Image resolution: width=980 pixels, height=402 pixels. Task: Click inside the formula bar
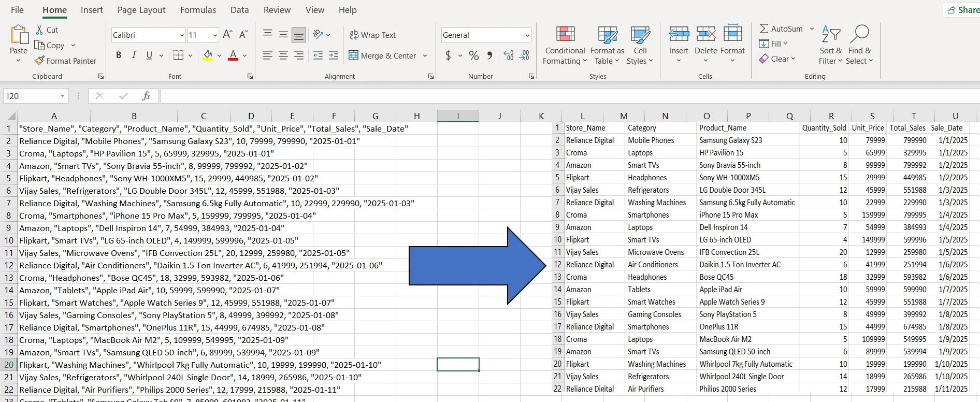(x=570, y=96)
